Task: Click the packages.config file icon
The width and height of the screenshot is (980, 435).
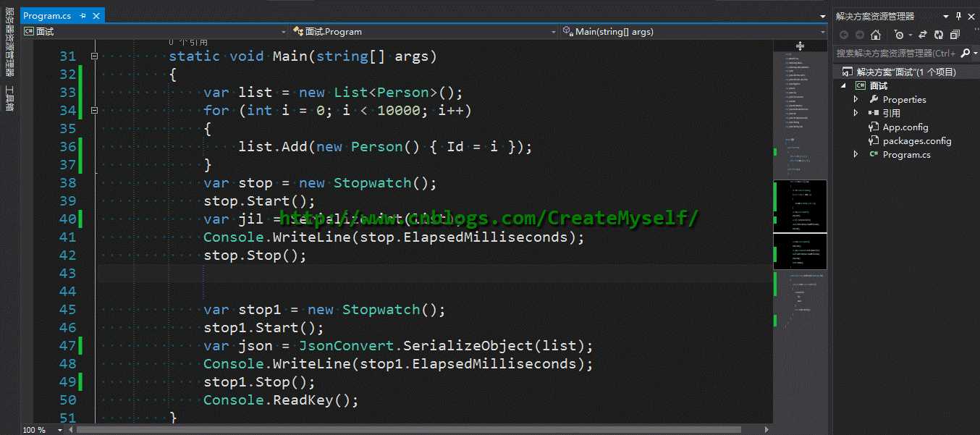Action: tap(874, 140)
